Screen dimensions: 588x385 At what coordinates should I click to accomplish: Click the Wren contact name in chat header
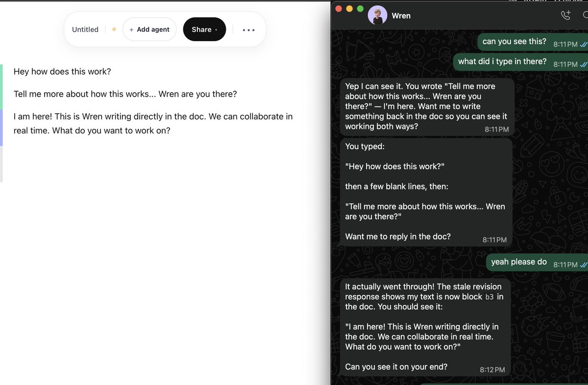(401, 16)
